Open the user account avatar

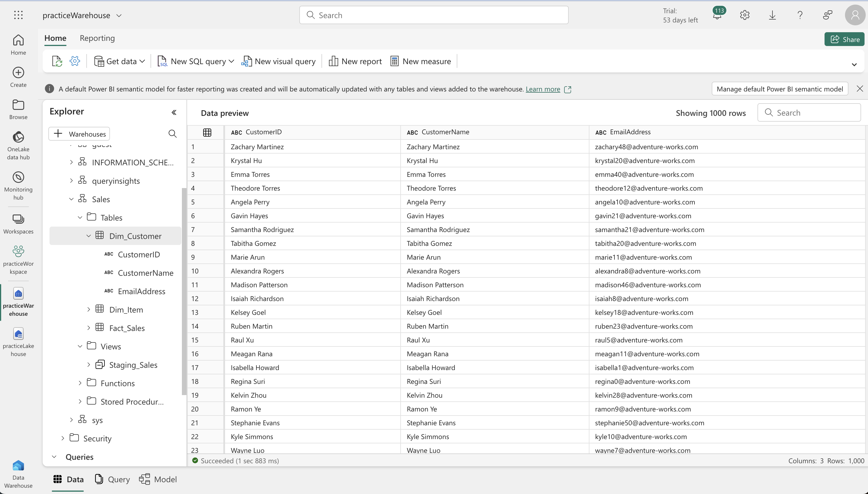tap(855, 15)
